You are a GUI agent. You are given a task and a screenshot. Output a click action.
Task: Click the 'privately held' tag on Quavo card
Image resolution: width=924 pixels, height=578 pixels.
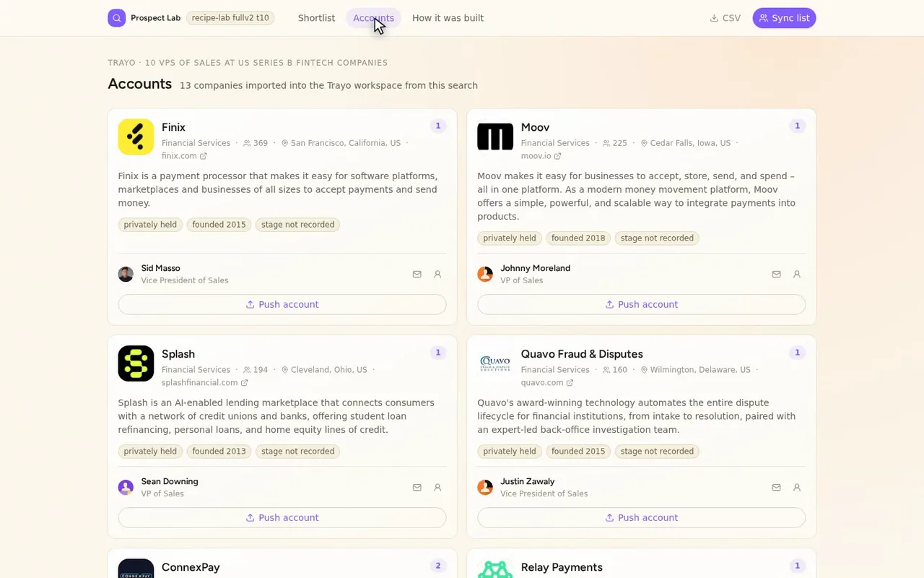coord(510,452)
